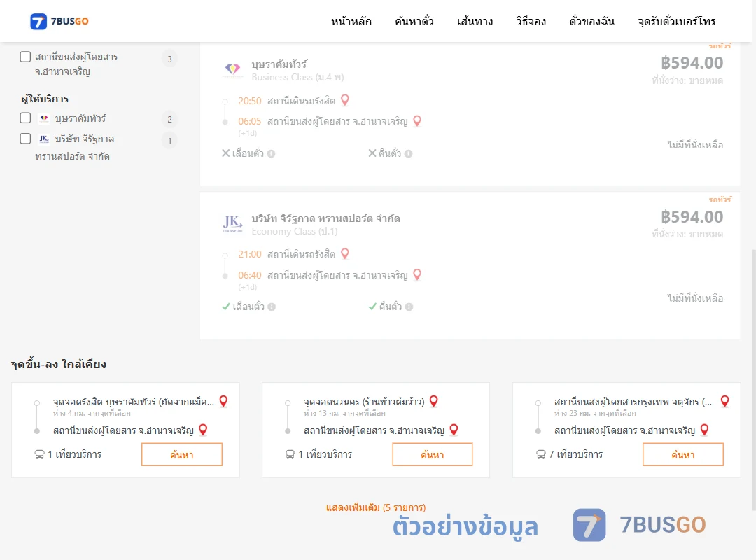The height and width of the screenshot is (560, 756).
Task: Enable บริษัท จิรัฐกาล ทรานสปอร์ต operator filter
Action: pos(26,139)
